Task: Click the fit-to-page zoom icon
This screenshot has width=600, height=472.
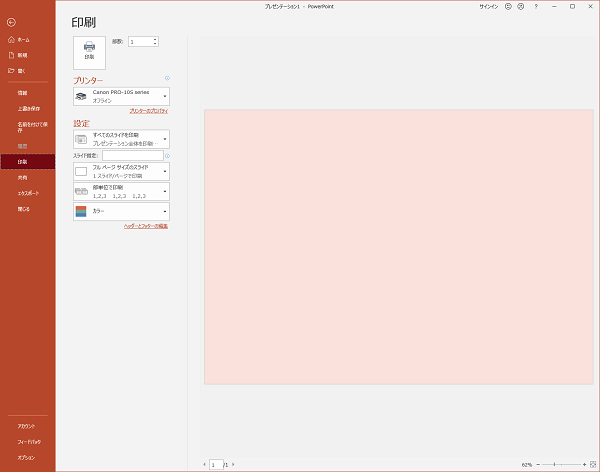Action: (x=593, y=464)
